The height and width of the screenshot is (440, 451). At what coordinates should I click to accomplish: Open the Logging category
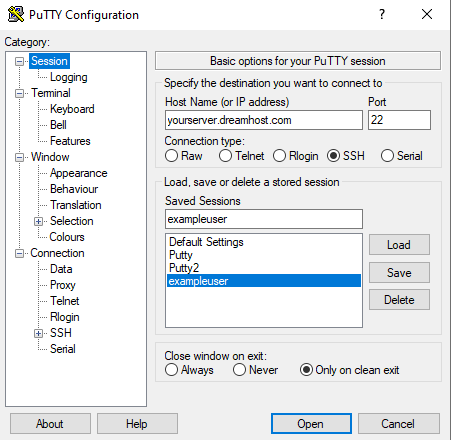point(69,77)
